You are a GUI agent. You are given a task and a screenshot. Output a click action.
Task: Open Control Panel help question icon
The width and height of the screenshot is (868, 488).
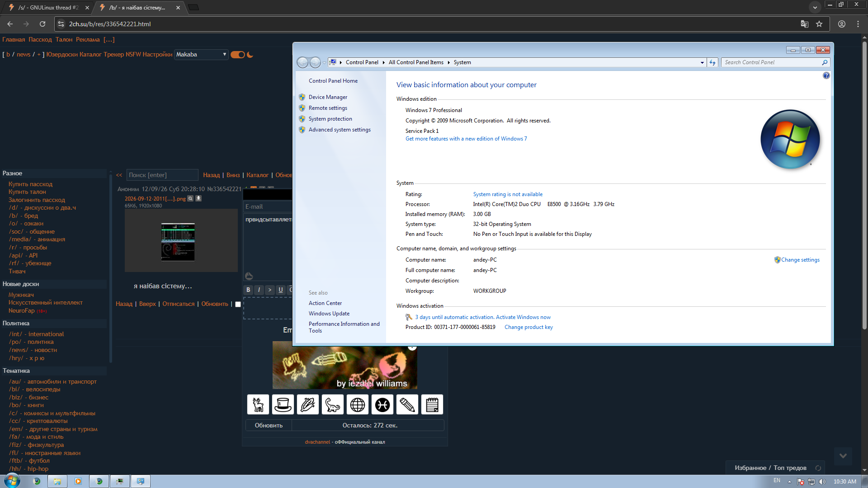point(826,75)
